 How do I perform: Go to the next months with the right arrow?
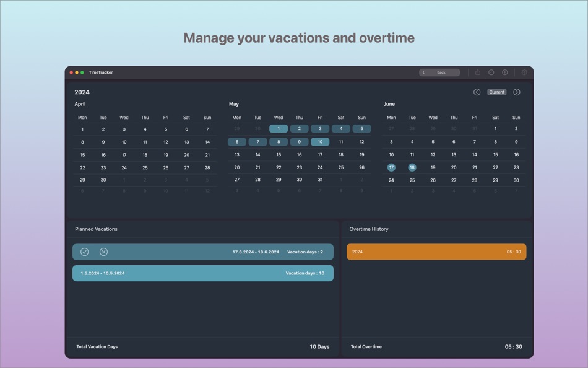(x=516, y=92)
